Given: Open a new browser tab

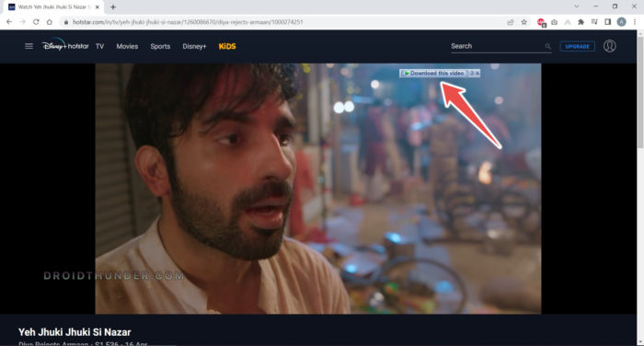Looking at the screenshot, I should [x=113, y=7].
